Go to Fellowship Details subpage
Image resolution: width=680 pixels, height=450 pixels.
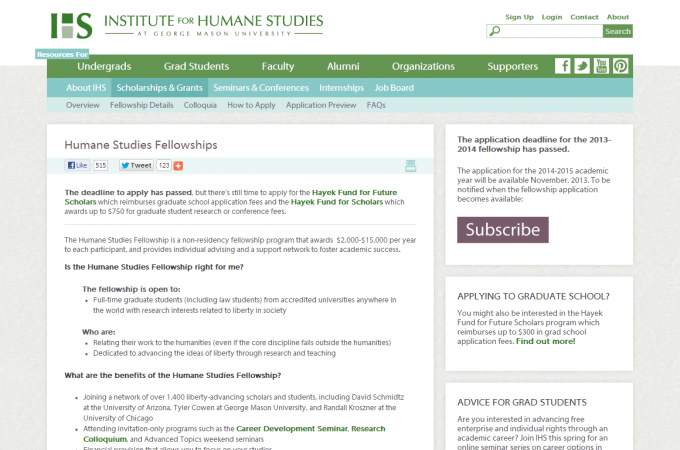pos(141,105)
